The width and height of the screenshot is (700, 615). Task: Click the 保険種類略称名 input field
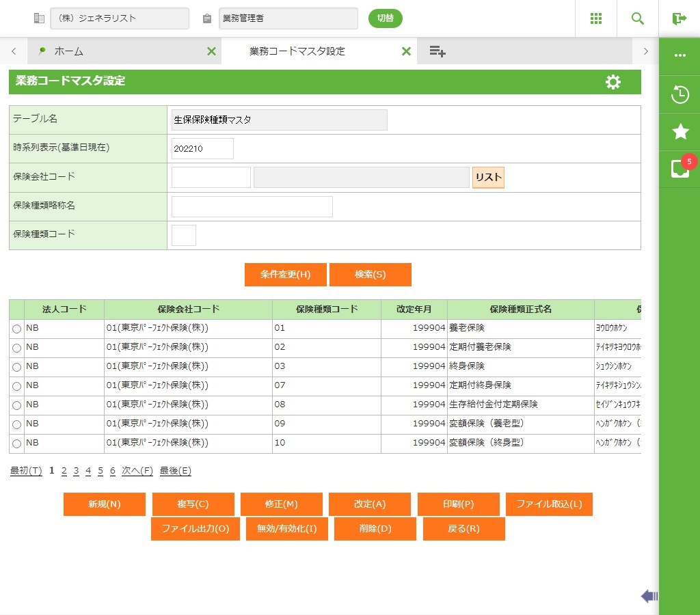click(x=252, y=206)
